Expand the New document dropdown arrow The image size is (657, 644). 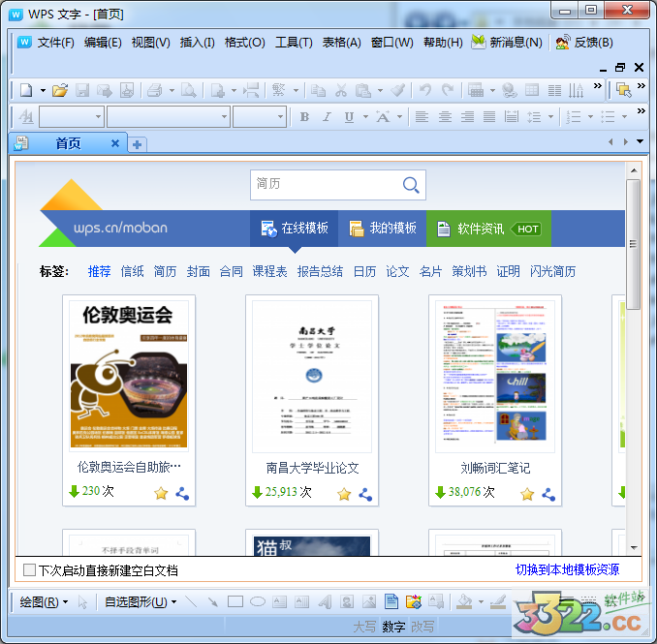(x=43, y=90)
